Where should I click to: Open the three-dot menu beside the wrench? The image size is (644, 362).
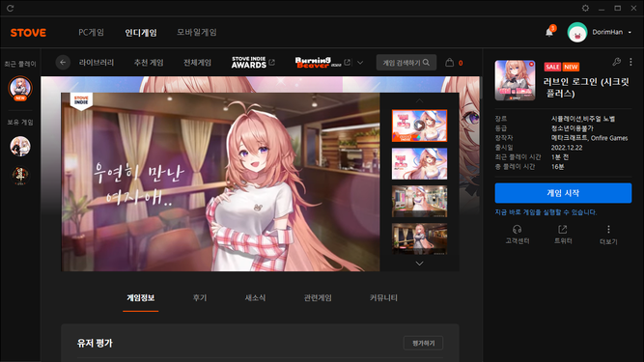tap(630, 62)
